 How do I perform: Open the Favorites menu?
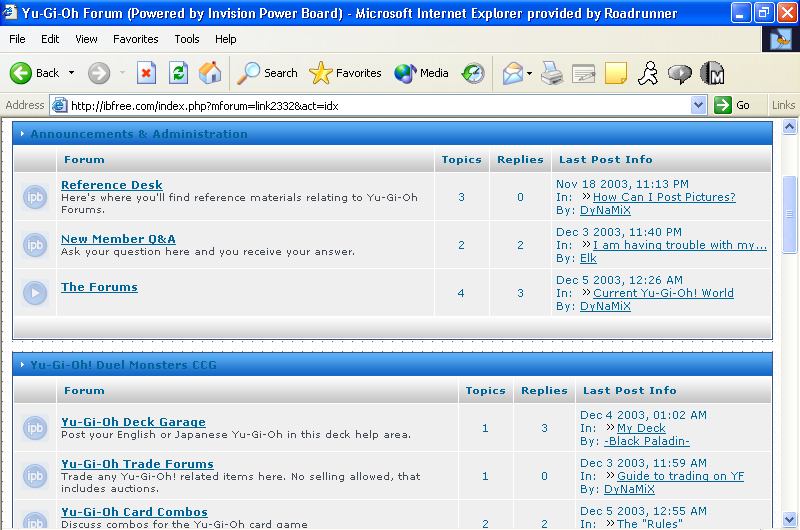pos(136,39)
